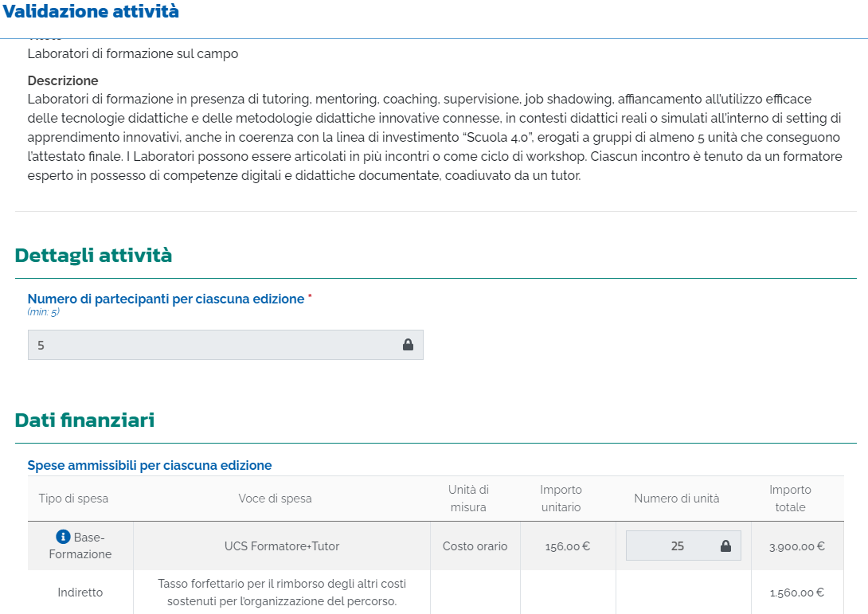Click the 1.560,00 € indirect cost amount
868x614 pixels.
click(x=796, y=592)
